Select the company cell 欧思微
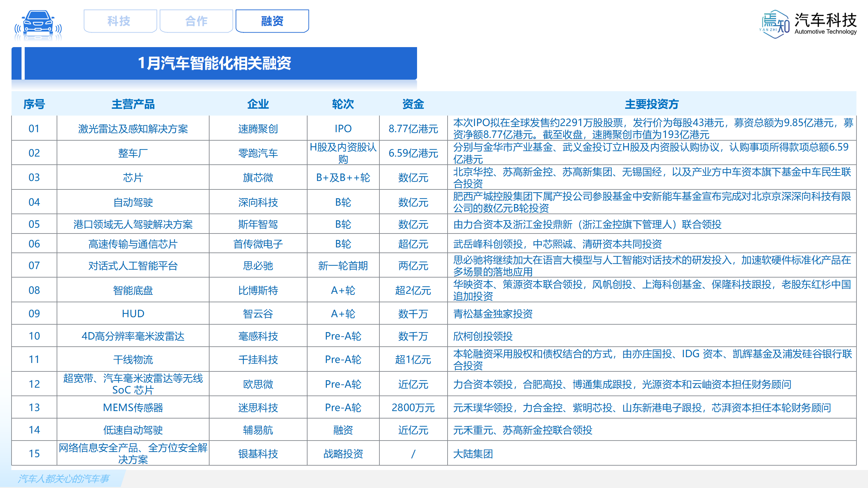This screenshot has height=488, width=868. tap(258, 384)
